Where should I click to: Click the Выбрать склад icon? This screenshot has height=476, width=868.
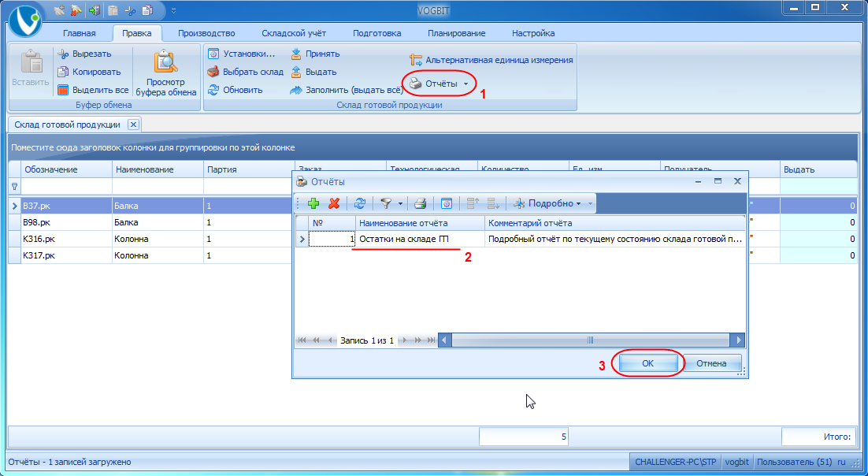(x=213, y=72)
